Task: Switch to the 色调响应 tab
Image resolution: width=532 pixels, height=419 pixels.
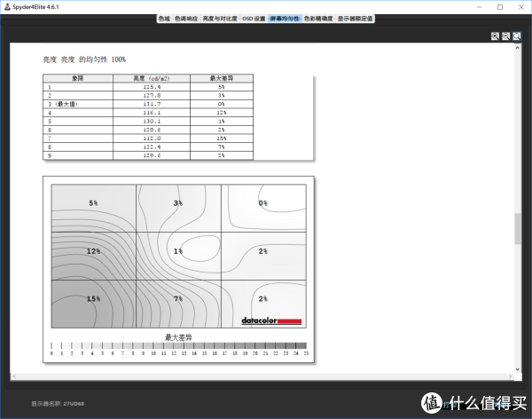Action: [186, 19]
